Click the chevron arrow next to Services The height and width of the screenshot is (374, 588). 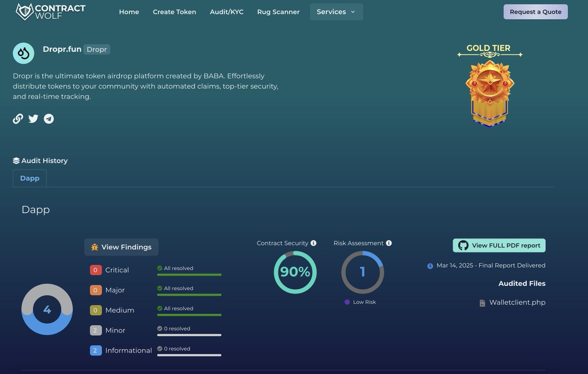pos(353,12)
